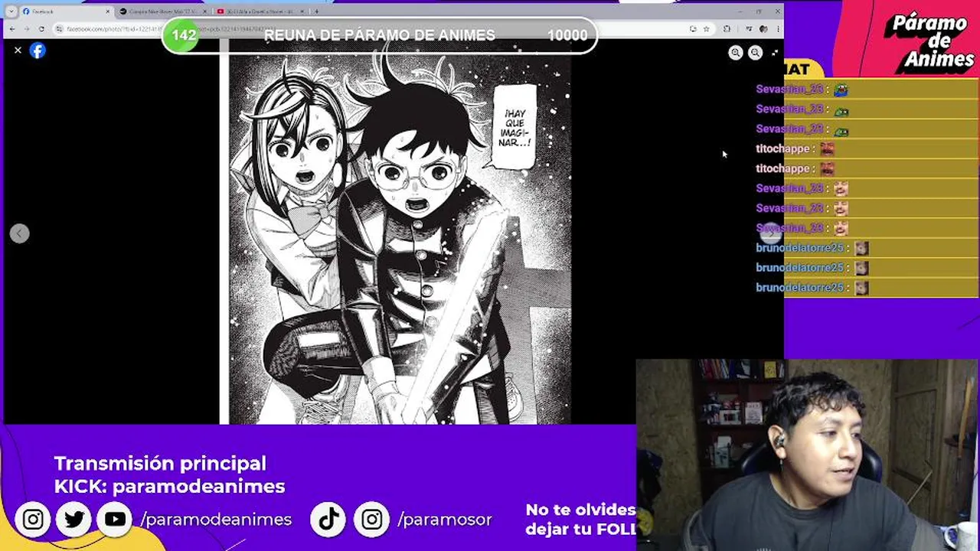Switch to the Facebook browser tab
The image size is (980, 551).
(x=65, y=11)
